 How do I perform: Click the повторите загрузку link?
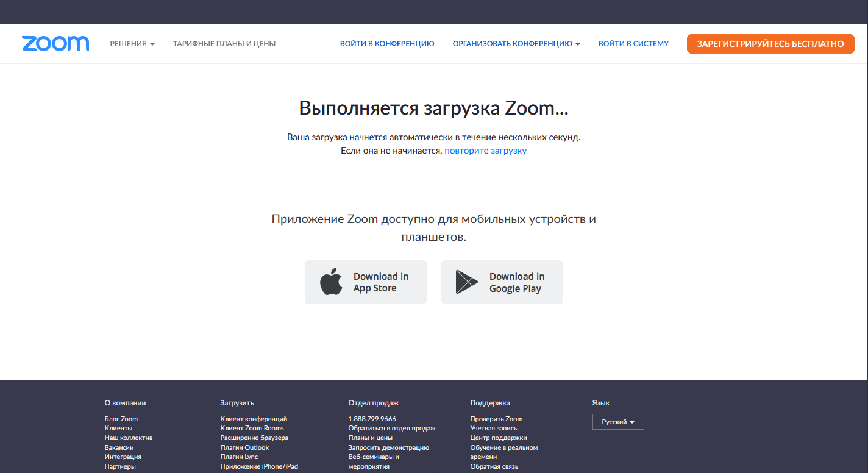(x=485, y=151)
